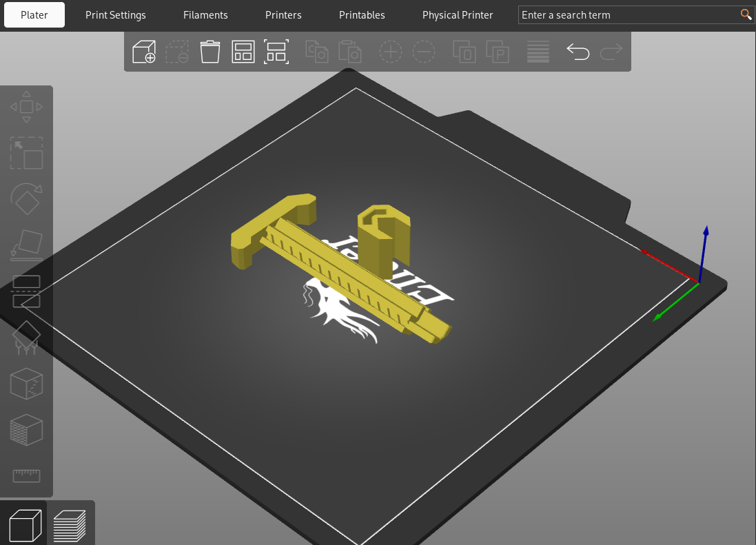Select the Measure ruler tool
Image resolution: width=756 pixels, height=545 pixels.
click(26, 475)
